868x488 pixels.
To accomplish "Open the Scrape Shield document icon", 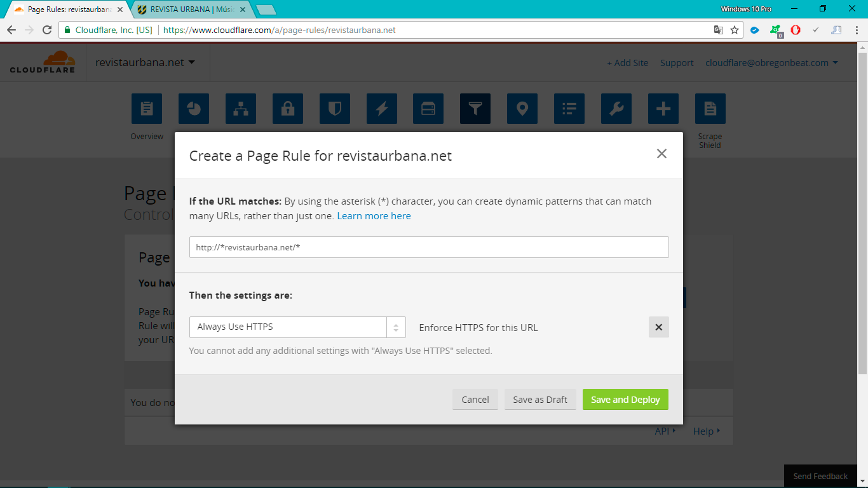I will [710, 109].
